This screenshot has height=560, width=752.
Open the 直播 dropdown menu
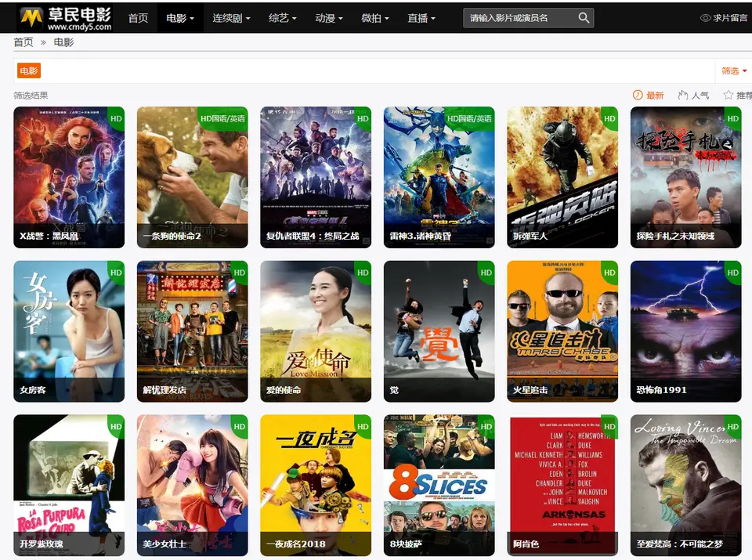pyautogui.click(x=421, y=18)
